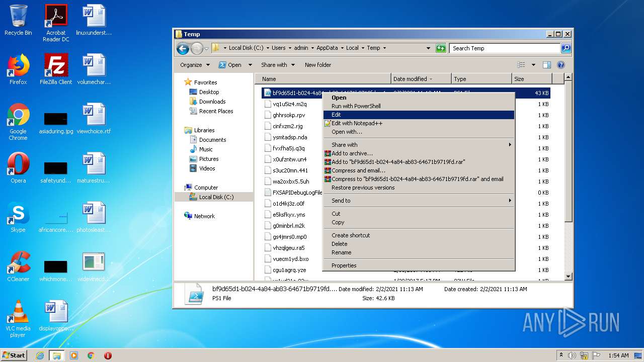Screen dimensions: 644x362
Task: Click the refresh button beside address bar
Action: click(x=441, y=48)
